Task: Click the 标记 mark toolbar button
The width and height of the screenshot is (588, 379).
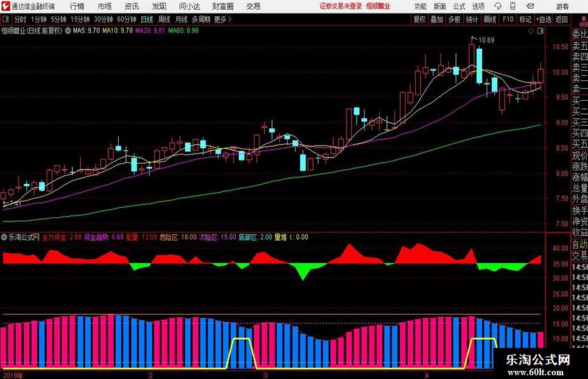Action: [x=525, y=19]
